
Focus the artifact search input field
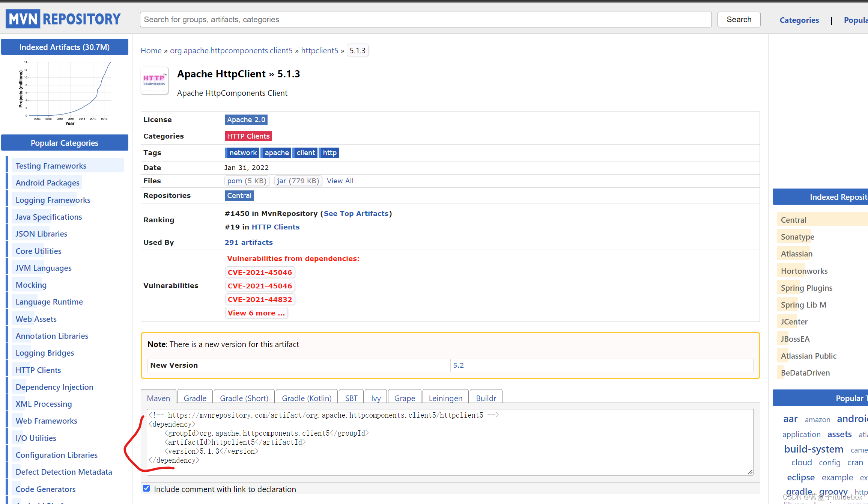pyautogui.click(x=426, y=20)
